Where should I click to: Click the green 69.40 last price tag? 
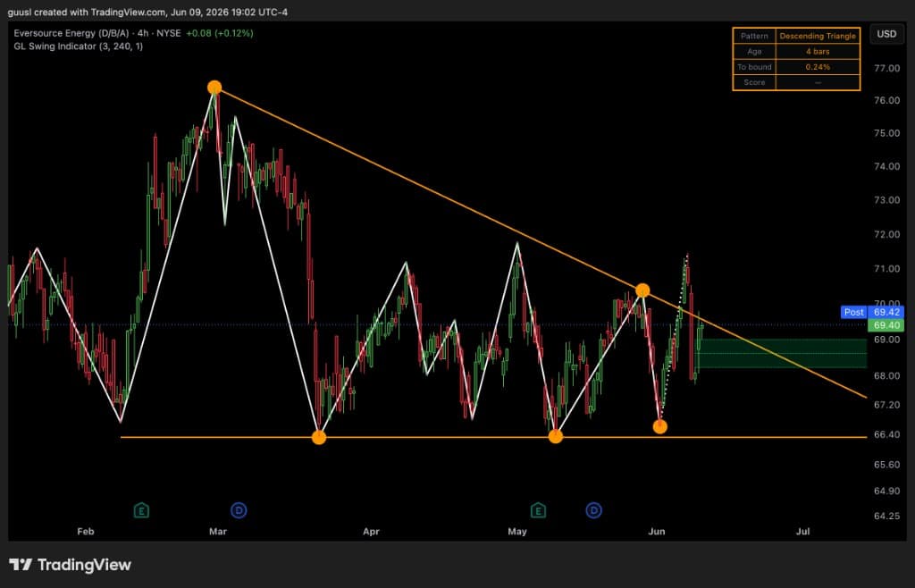pyautogui.click(x=886, y=325)
